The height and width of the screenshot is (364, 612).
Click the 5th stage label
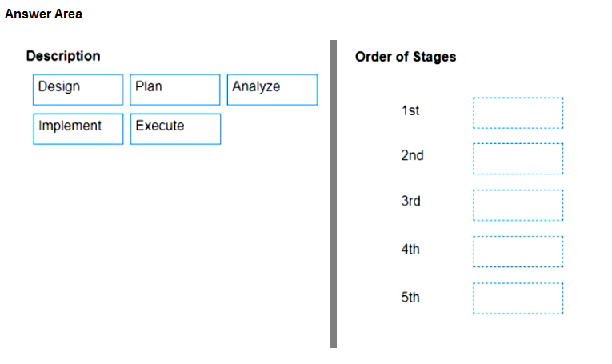410,298
